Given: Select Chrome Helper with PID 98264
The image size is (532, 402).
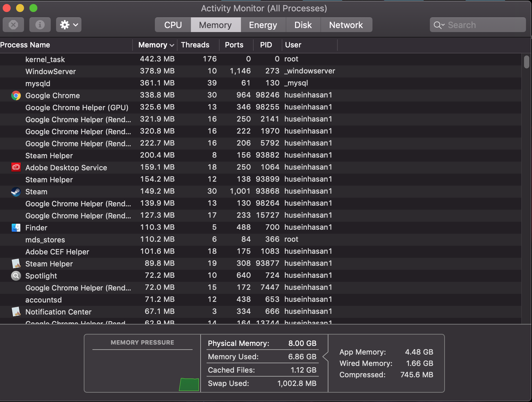Looking at the screenshot, I should (x=260, y=203).
